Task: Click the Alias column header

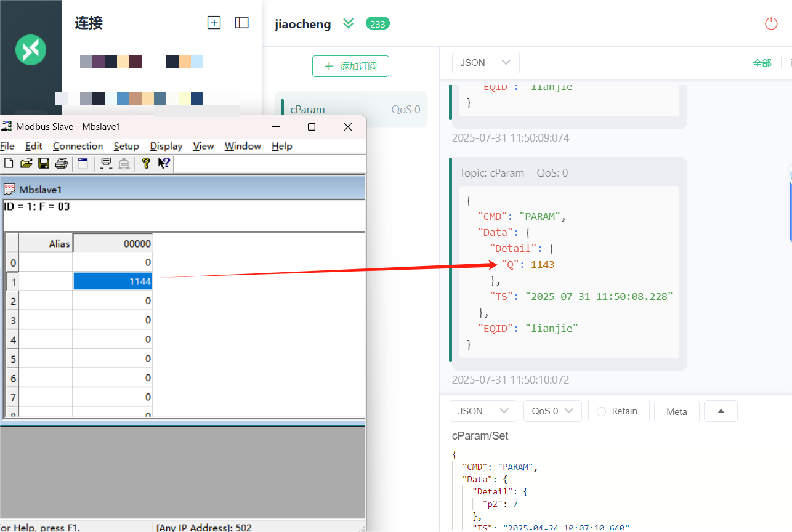Action: click(46, 243)
